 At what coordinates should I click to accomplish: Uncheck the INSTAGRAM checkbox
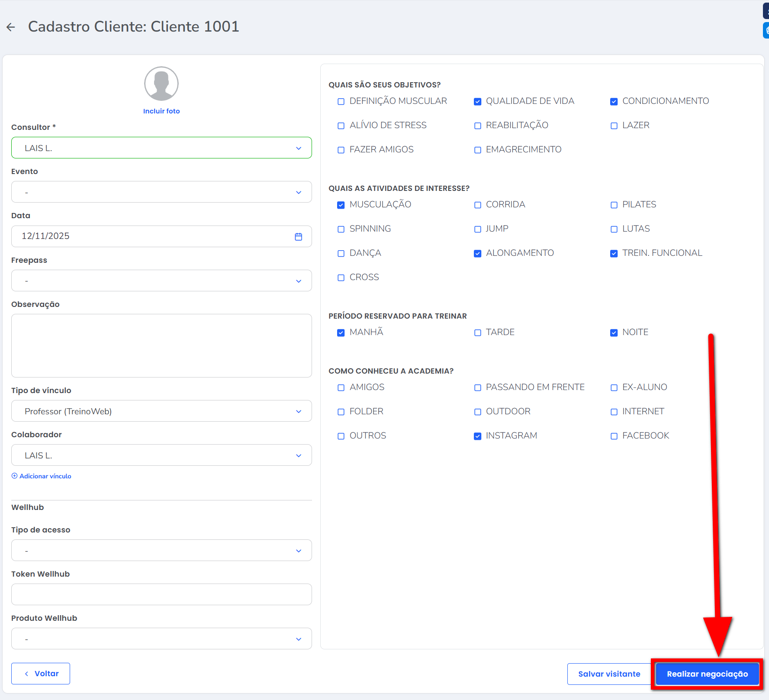coord(477,436)
